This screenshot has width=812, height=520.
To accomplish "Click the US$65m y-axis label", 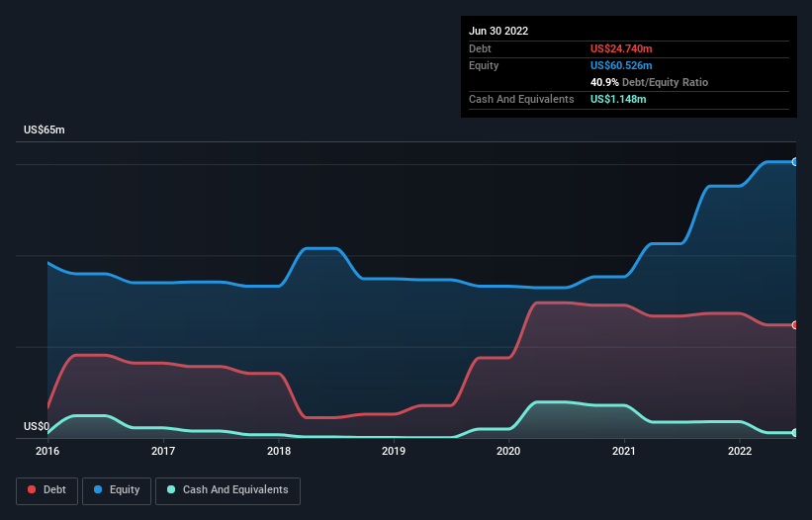I will [x=45, y=130].
